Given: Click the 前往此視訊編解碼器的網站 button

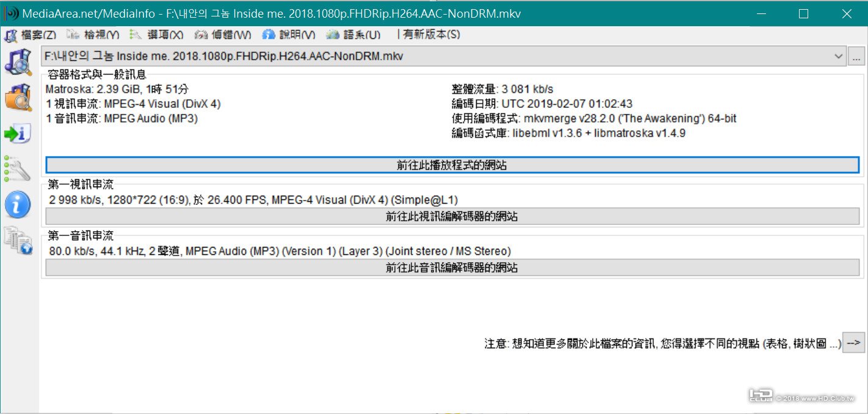Looking at the screenshot, I should coord(452,216).
